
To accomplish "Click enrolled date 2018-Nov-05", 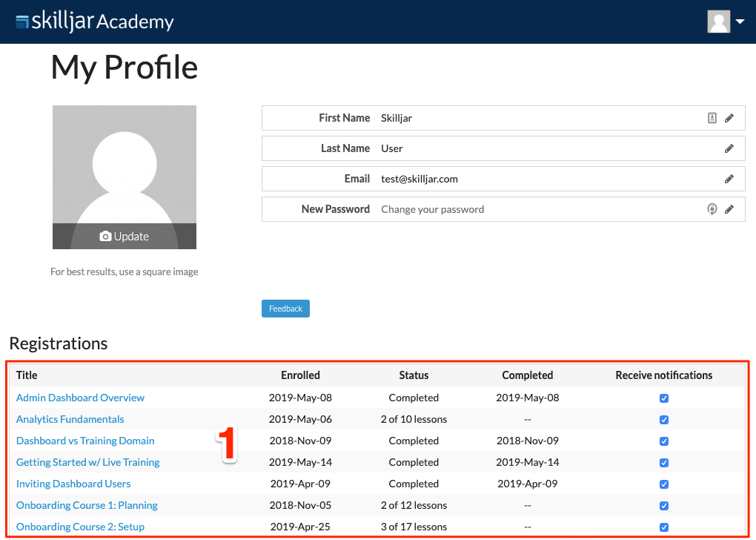I will 300,505.
